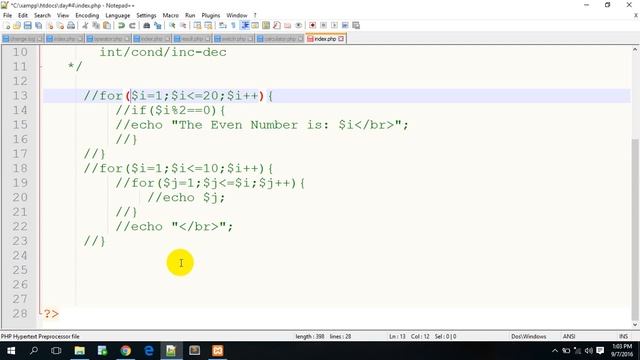Click the Stop Recording macro icon

point(323,25)
